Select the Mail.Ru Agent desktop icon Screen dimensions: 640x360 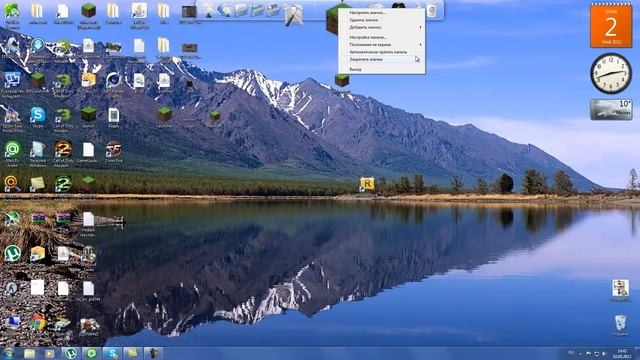pos(12,149)
